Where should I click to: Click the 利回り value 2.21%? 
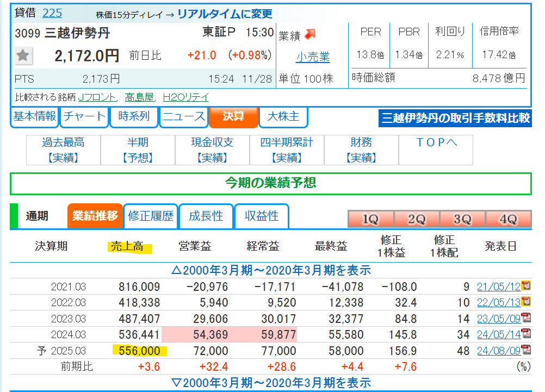450,54
